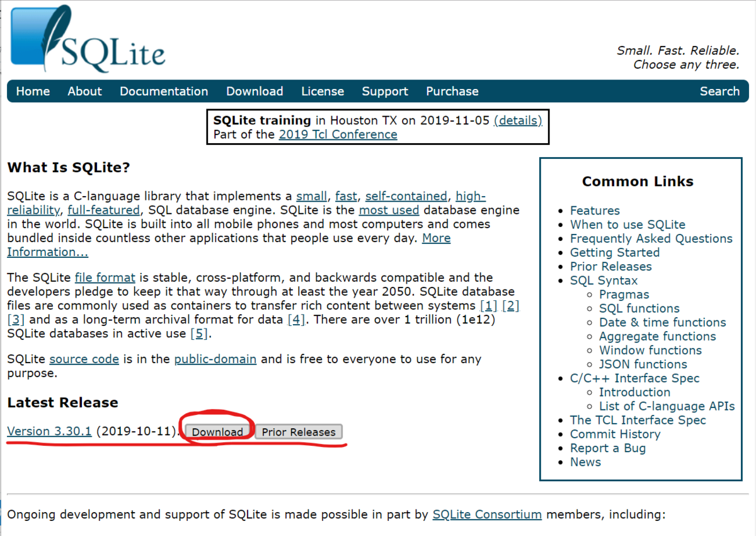Open the SQLite Consortium link
756x536 pixels.
point(487,515)
